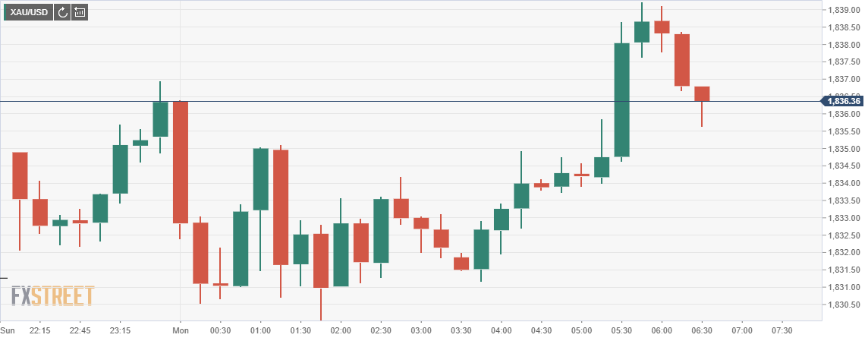868x341 pixels.
Task: Click the chart reset icon beside refresh
Action: point(80,12)
